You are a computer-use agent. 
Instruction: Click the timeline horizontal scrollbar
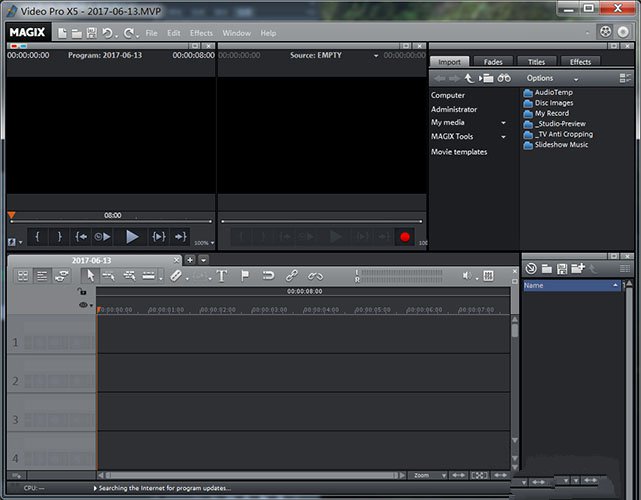click(251, 475)
